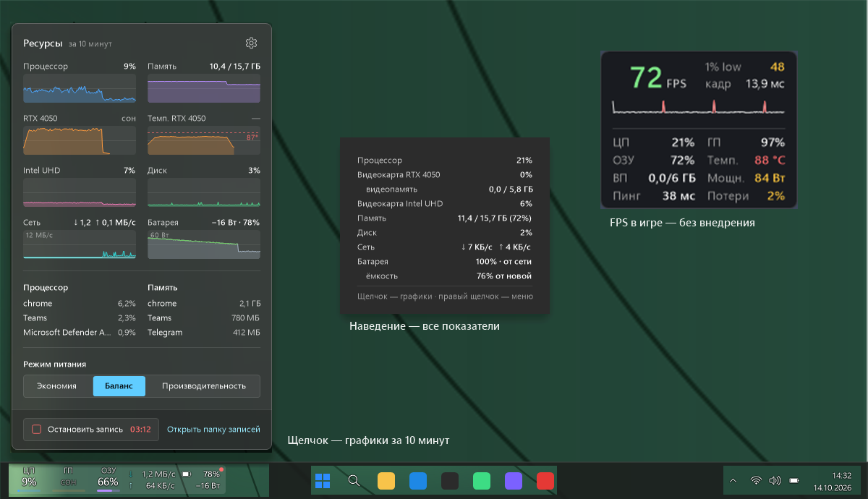Screen dimensions: 868x499
Task: Click Остановить запись button
Action: click(91, 430)
